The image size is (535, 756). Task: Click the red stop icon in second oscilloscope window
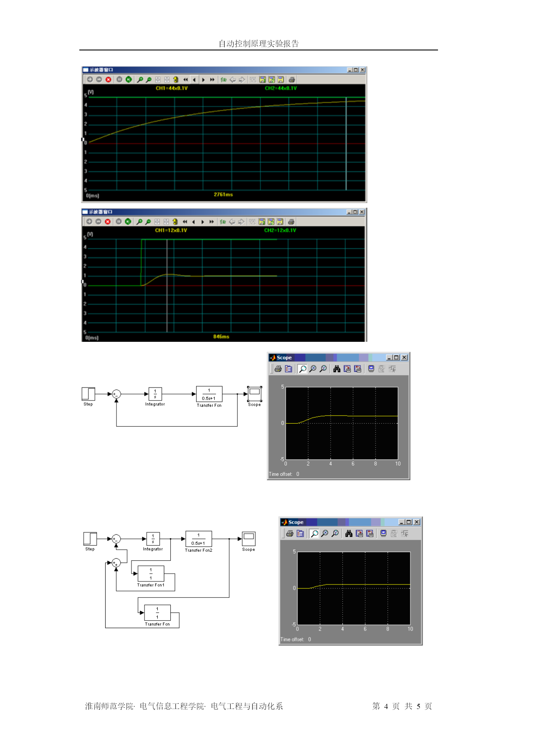[108, 222]
